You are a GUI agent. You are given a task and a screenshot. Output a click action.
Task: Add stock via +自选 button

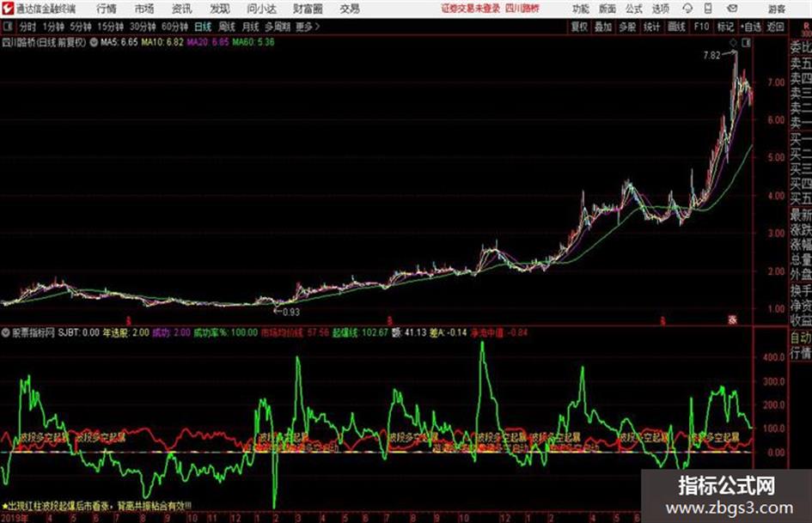(751, 27)
